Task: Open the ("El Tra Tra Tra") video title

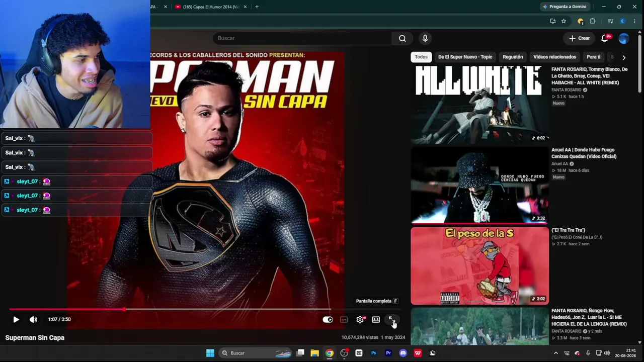Action: point(568,230)
